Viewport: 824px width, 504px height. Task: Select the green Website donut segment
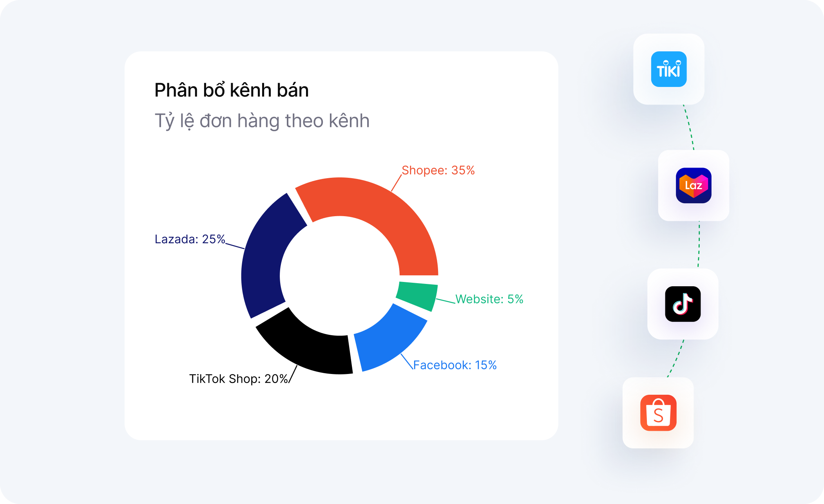tap(417, 296)
